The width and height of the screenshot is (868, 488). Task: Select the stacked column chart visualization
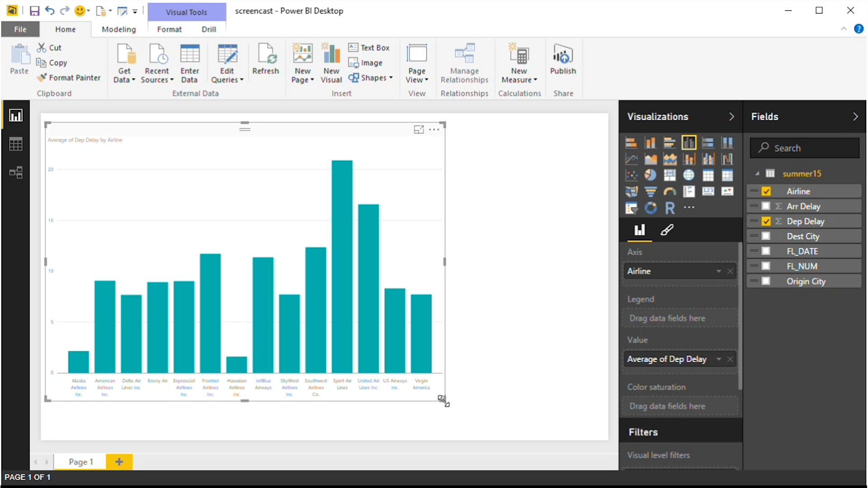tap(651, 143)
